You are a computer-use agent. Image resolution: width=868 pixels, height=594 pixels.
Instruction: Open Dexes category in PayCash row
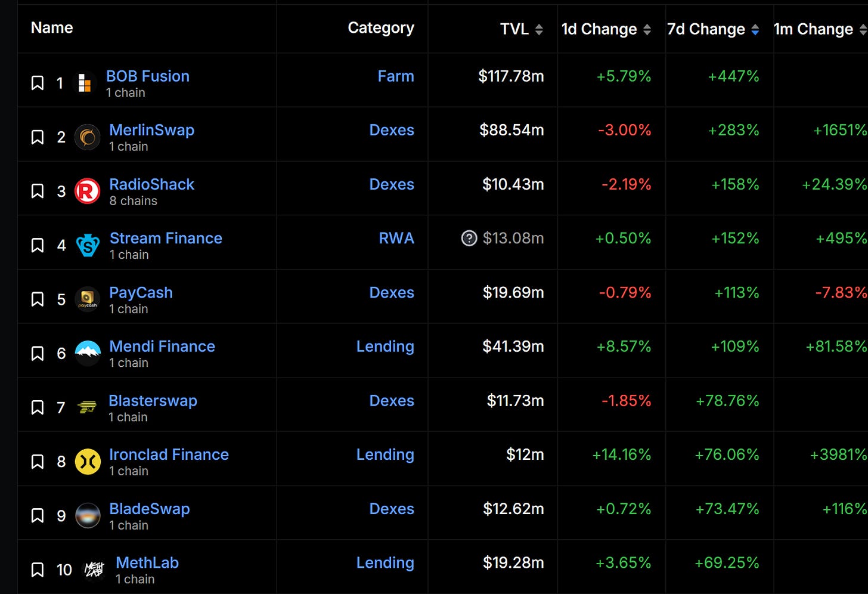tap(392, 293)
